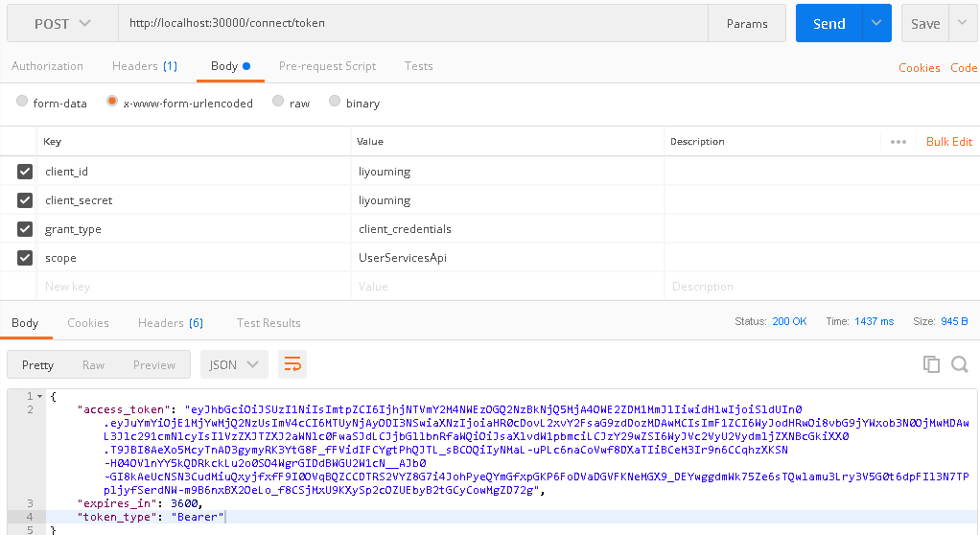980x535 pixels.
Task: Uncheck the client_id parameter checkbox
Action: coord(25,172)
